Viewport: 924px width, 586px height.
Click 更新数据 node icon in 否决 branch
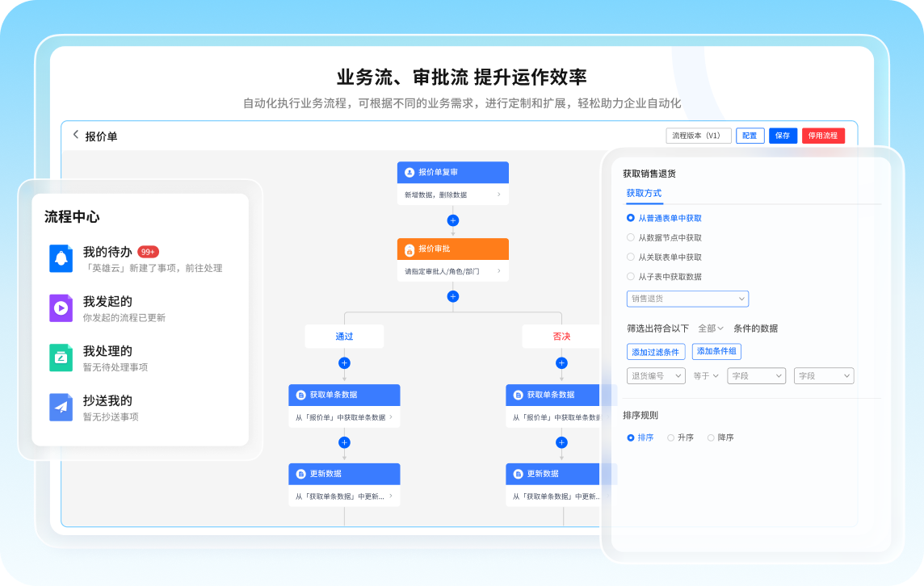point(517,474)
